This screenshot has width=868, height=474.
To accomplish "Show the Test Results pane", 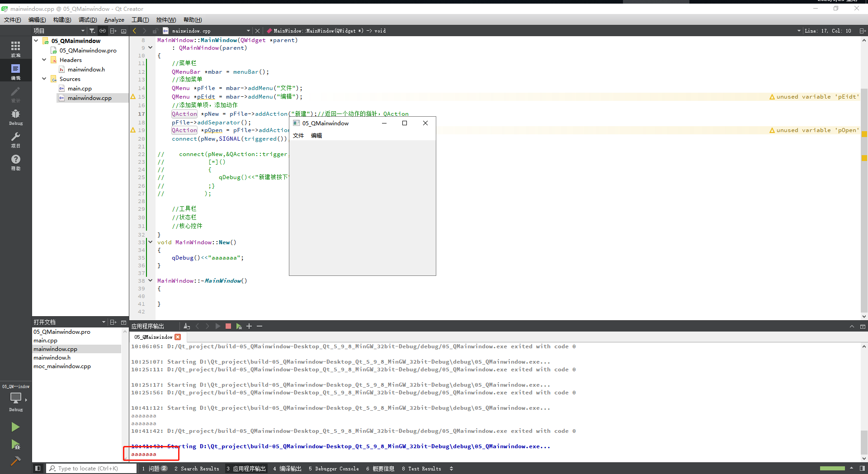I will [x=421, y=469].
